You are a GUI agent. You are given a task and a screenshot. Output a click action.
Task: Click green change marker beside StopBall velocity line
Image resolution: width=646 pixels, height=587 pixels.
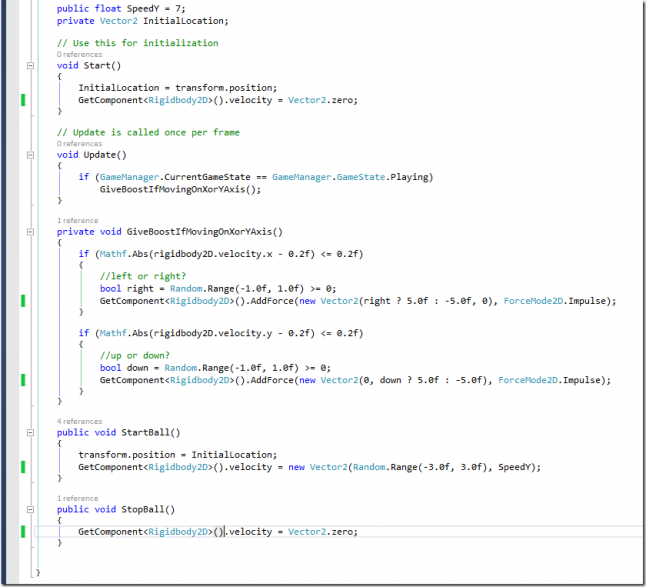23,532
